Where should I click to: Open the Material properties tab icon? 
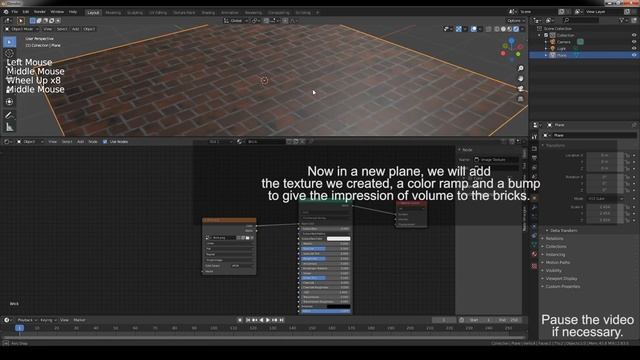[x=534, y=254]
